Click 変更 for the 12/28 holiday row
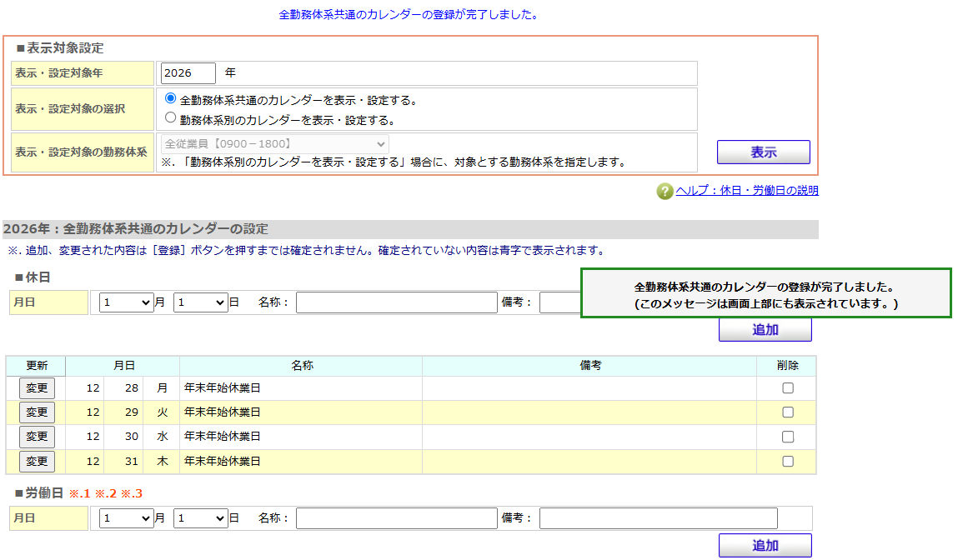 click(x=38, y=388)
